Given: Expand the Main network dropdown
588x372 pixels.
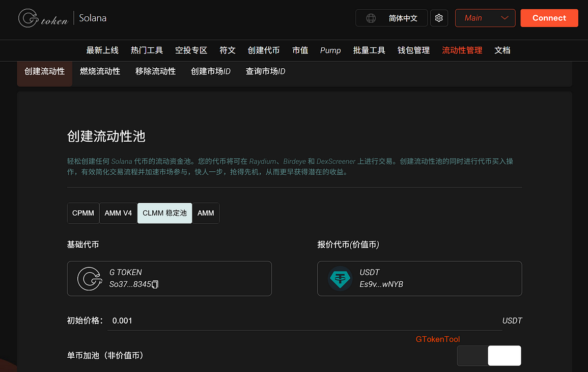Looking at the screenshot, I should point(485,18).
